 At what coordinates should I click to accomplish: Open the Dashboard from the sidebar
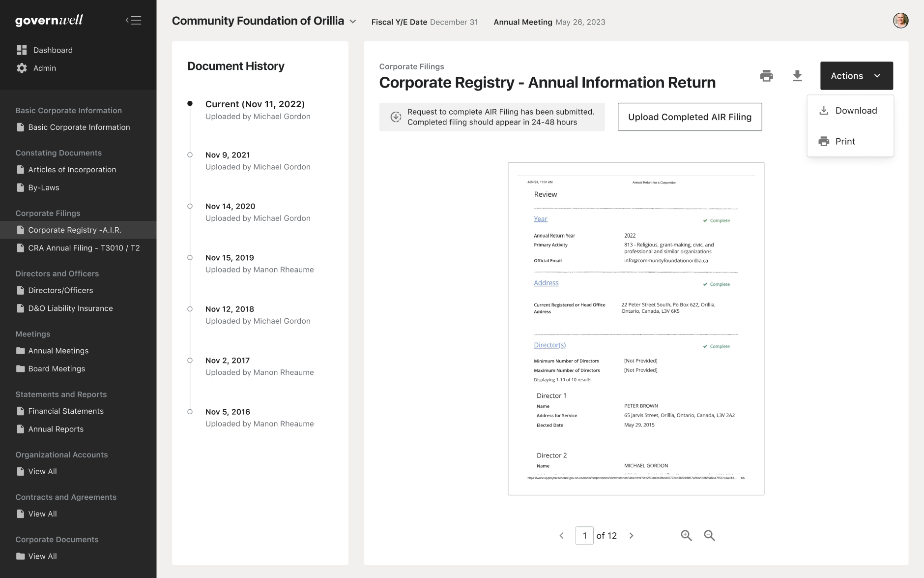[53, 50]
